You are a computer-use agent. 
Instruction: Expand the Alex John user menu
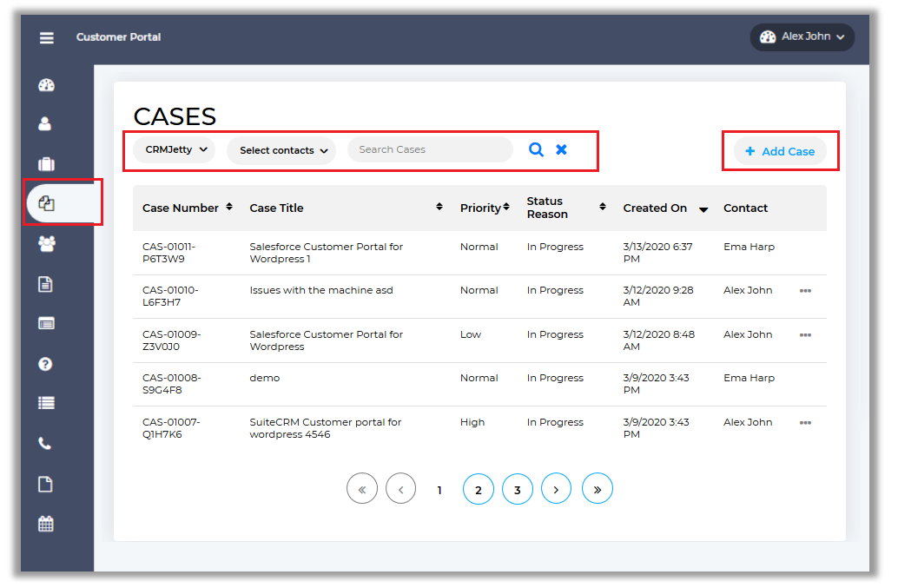point(802,37)
